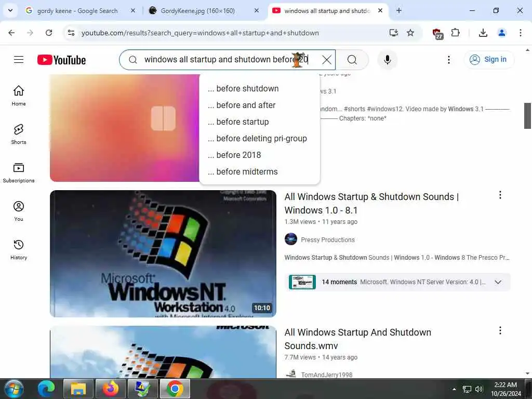
Task: Open the YouTube guide hamburger menu
Action: click(19, 60)
